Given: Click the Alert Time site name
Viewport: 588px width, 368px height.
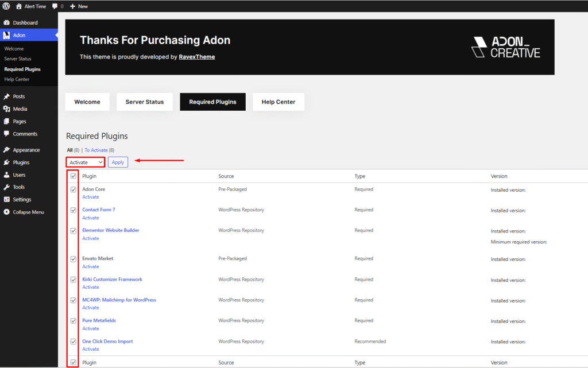Looking at the screenshot, I should tap(35, 6).
